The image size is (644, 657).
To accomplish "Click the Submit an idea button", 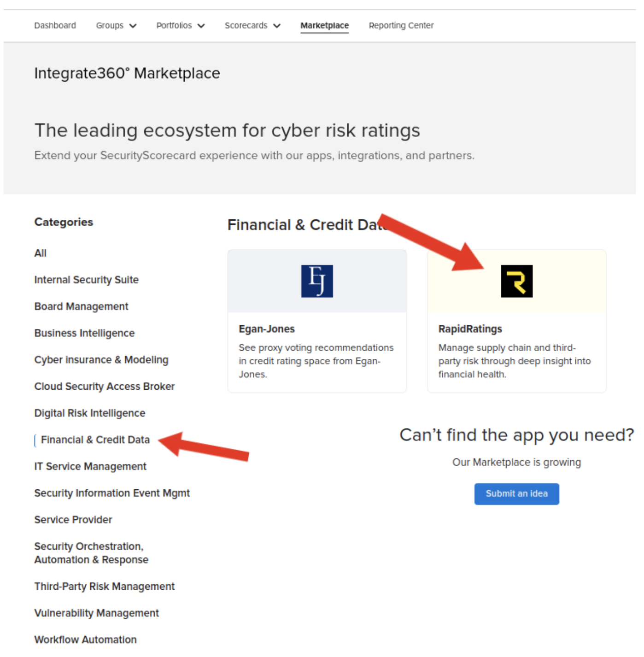I will point(516,494).
